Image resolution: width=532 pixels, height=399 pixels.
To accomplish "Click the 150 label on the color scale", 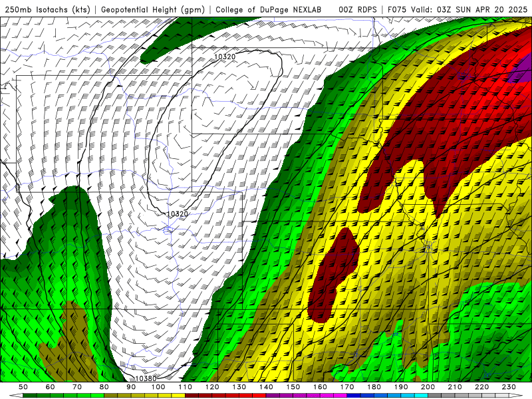I will [293, 387].
